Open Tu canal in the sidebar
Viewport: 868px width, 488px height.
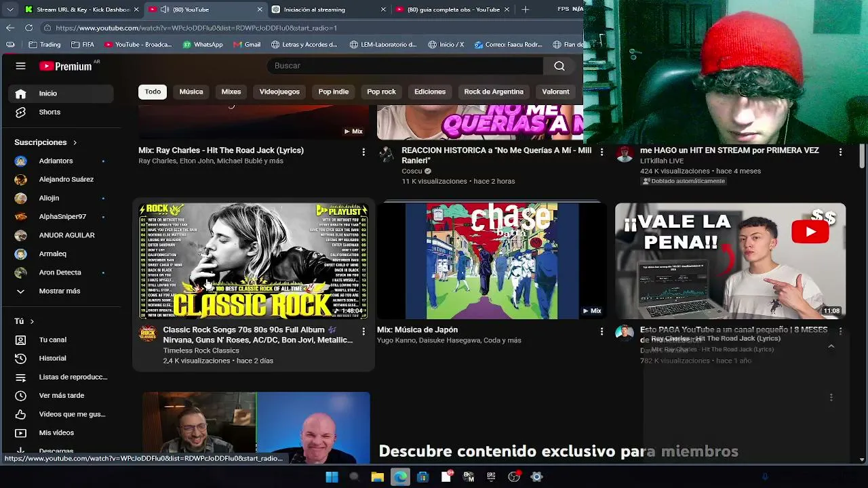click(x=61, y=340)
